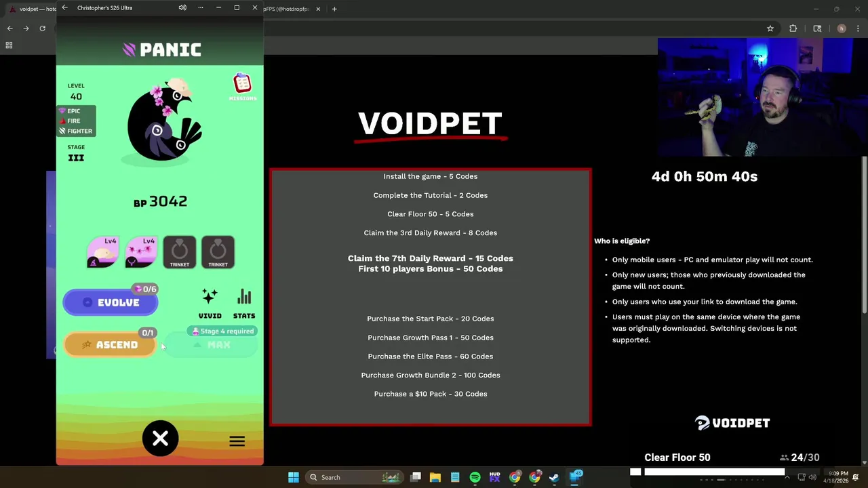Viewport: 868px width, 488px height.
Task: Click the Windows taskbar Search box
Action: (x=355, y=477)
